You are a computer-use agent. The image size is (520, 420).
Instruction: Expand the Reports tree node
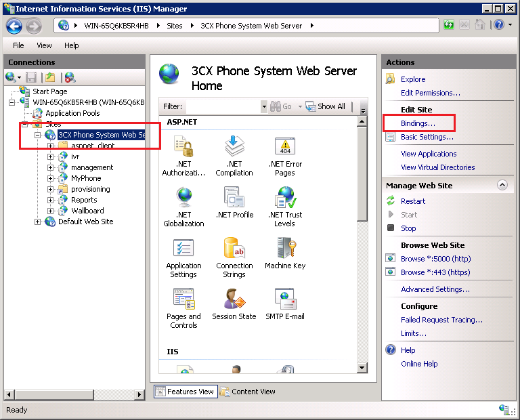pos(50,200)
